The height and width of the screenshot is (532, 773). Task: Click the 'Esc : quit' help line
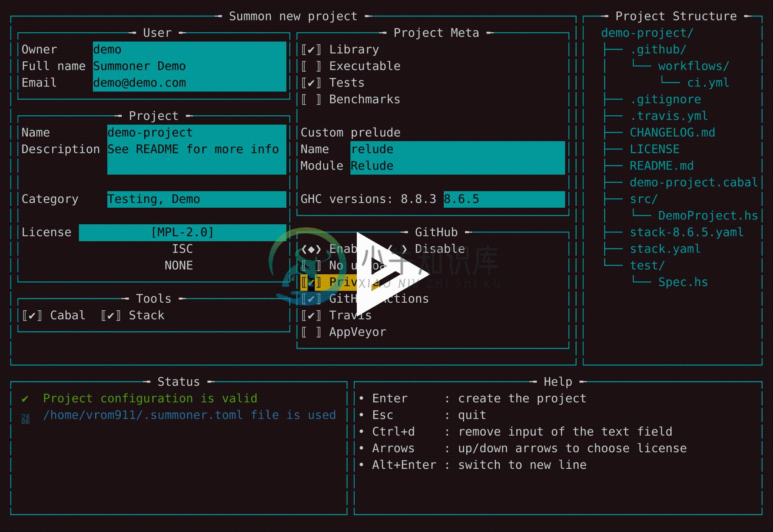(422, 415)
